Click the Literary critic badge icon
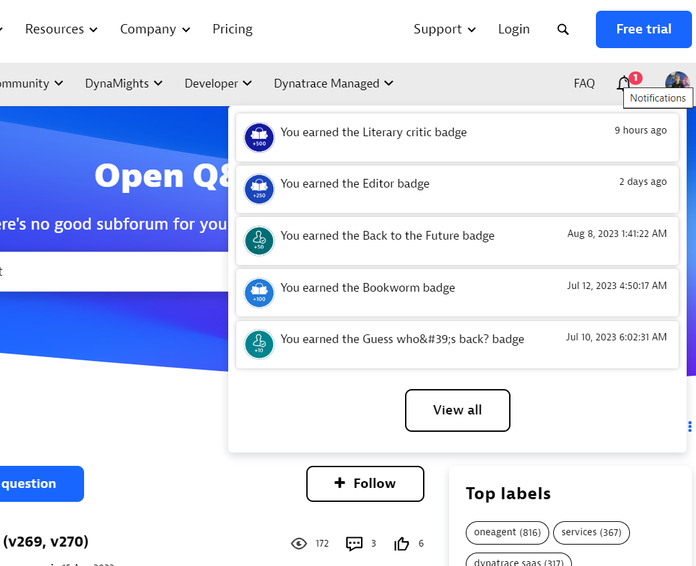This screenshot has height=566, width=696. pos(259,137)
